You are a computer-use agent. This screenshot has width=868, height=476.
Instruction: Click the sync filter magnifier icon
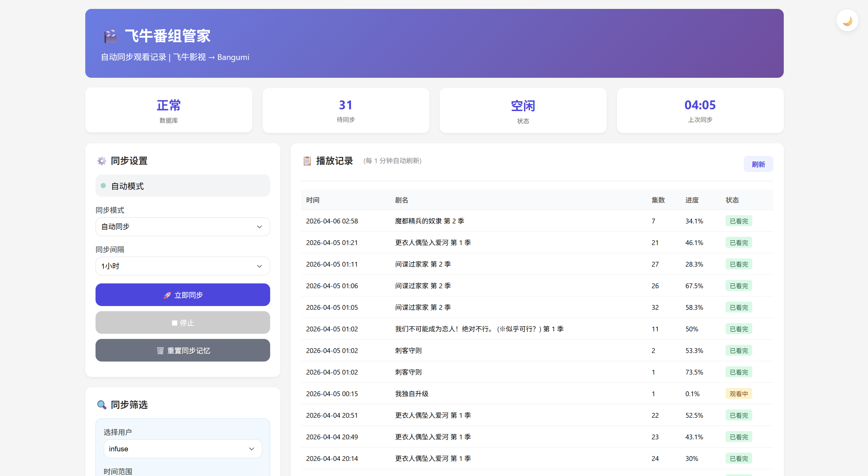point(102,405)
